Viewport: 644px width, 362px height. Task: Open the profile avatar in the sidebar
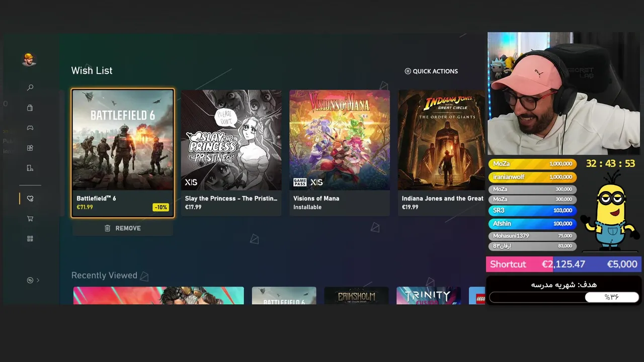coord(29,60)
